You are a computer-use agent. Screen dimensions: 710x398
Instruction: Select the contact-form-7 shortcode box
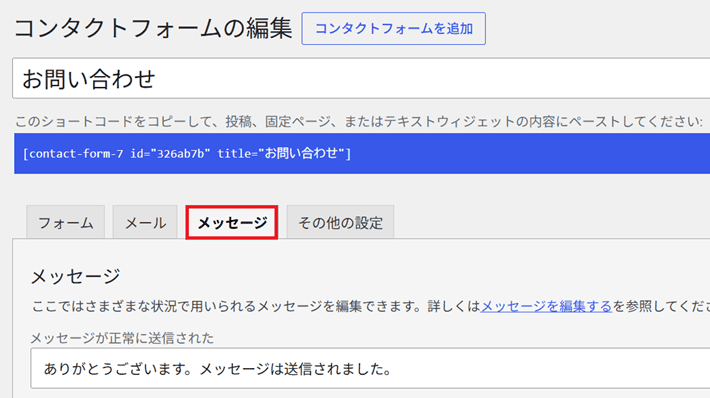click(x=362, y=153)
